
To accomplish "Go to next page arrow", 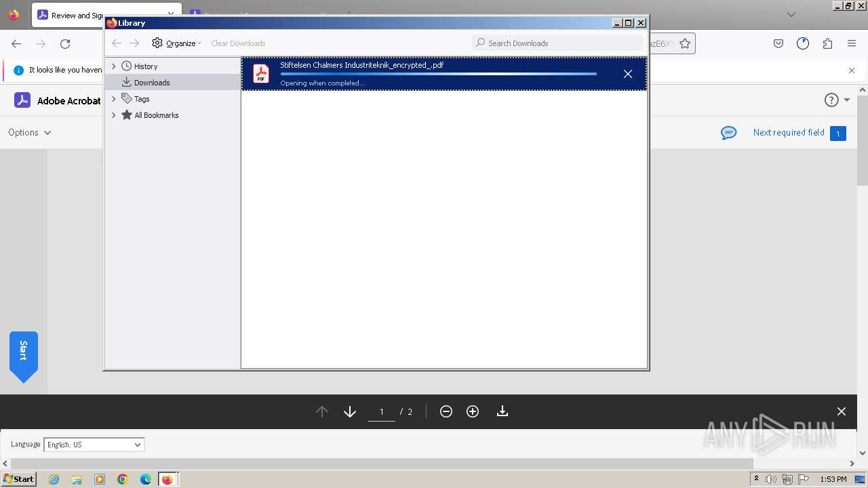I will coord(350,411).
